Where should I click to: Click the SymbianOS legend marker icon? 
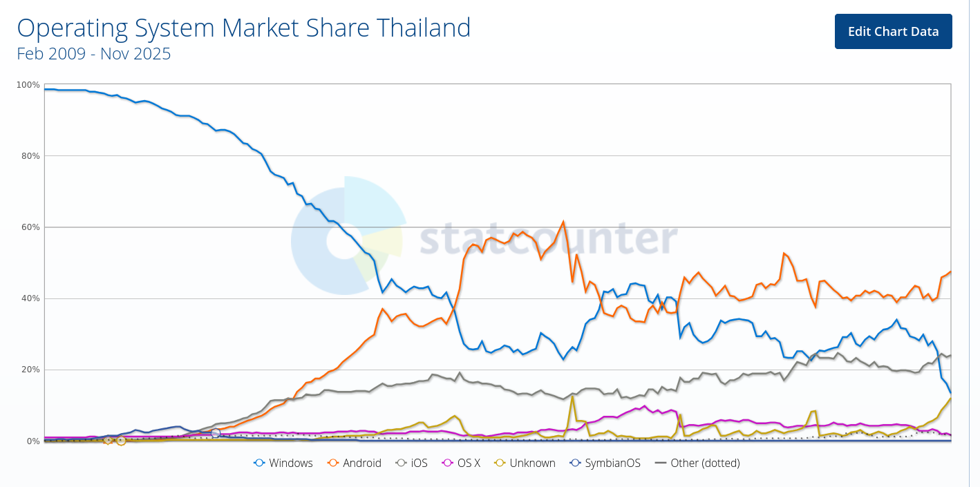point(575,463)
